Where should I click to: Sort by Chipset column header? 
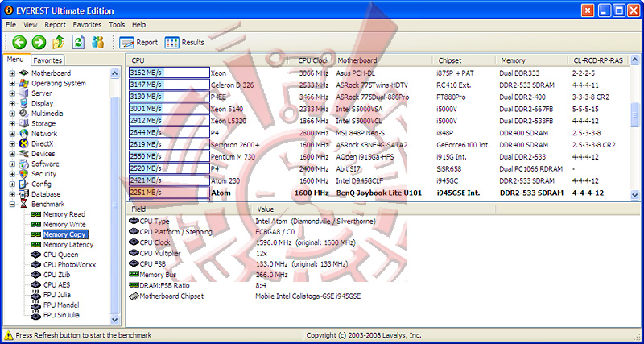(x=450, y=60)
